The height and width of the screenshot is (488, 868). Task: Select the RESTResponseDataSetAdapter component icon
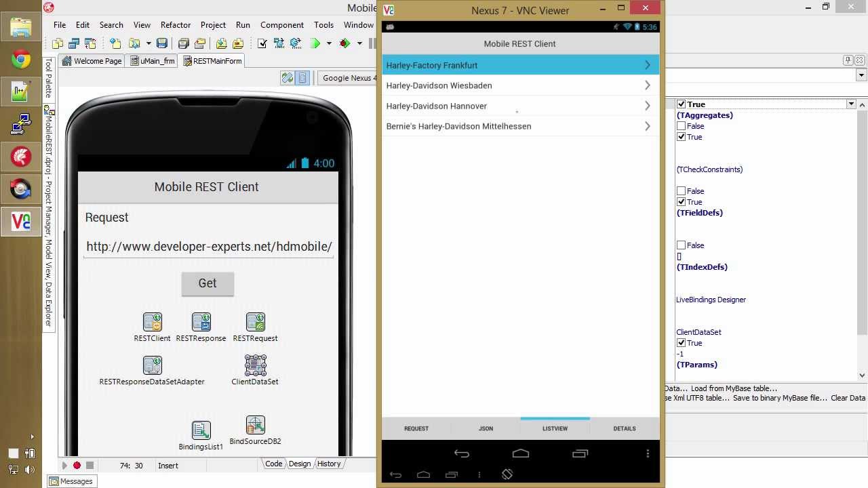point(153,365)
